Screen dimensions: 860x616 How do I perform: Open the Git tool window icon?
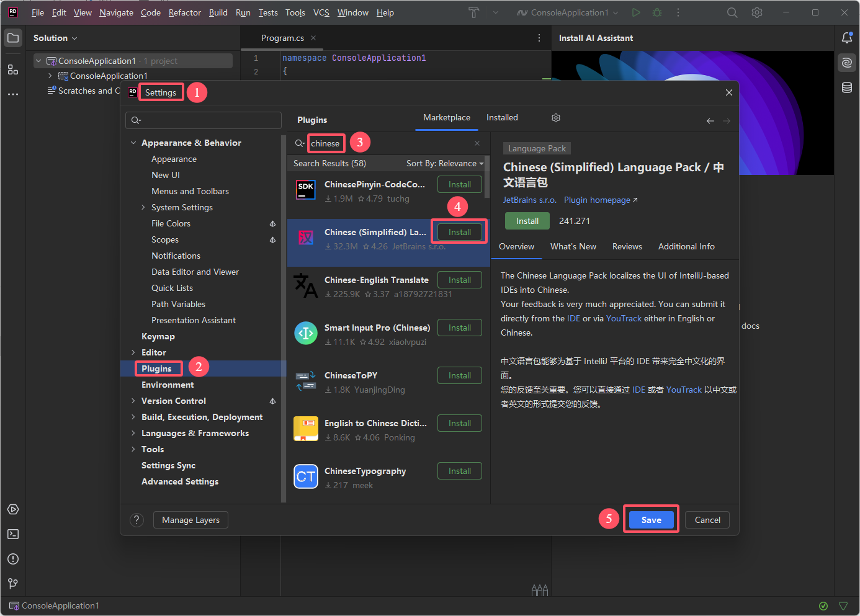click(12, 584)
